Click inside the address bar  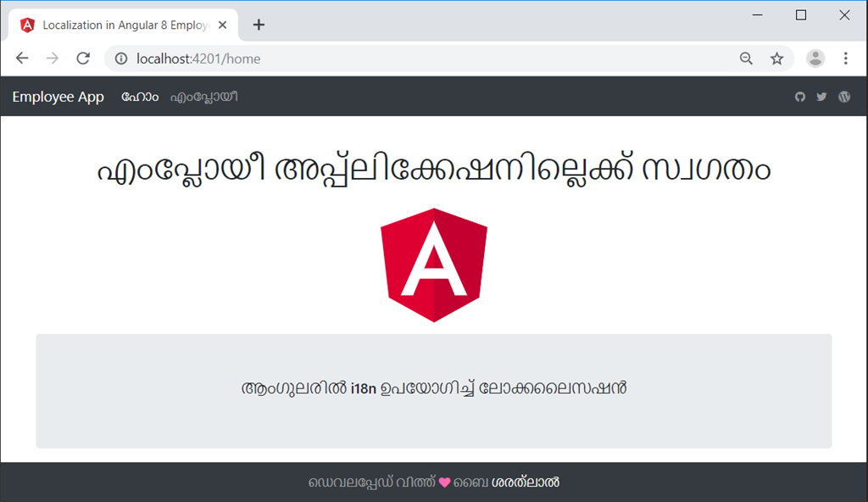(254, 59)
